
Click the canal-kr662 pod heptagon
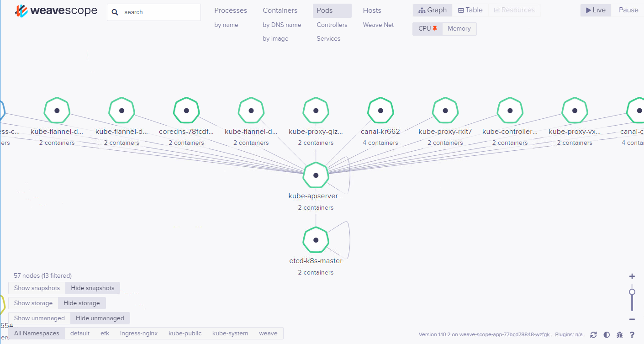pos(380,111)
